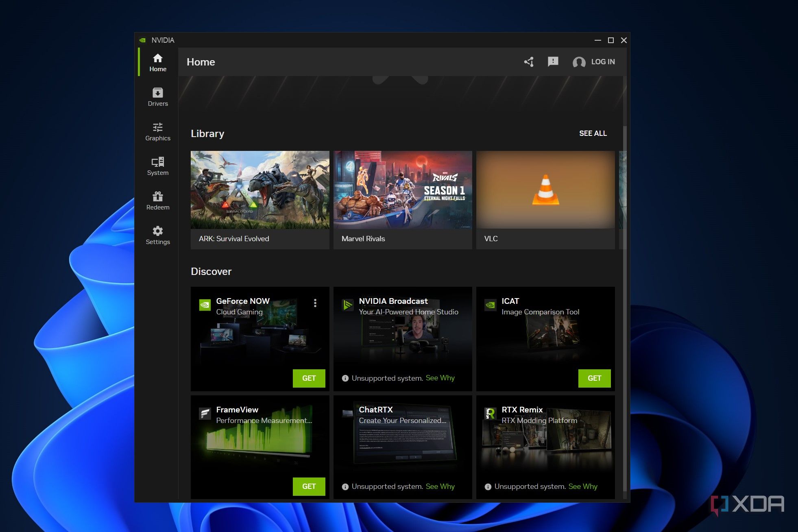Click See Why under NVIDIA Broadcast
Screen dimensions: 798x532
[x=440, y=378]
